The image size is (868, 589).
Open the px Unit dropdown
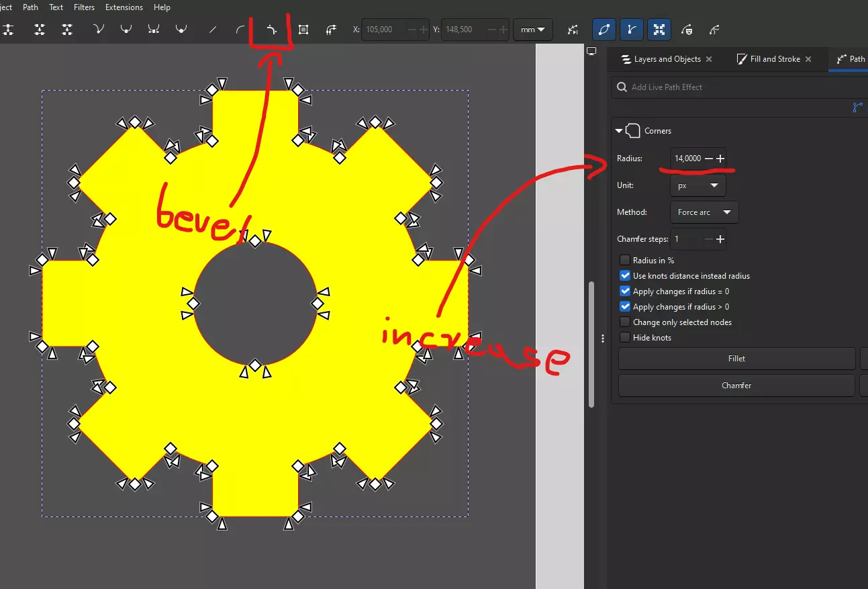(697, 185)
